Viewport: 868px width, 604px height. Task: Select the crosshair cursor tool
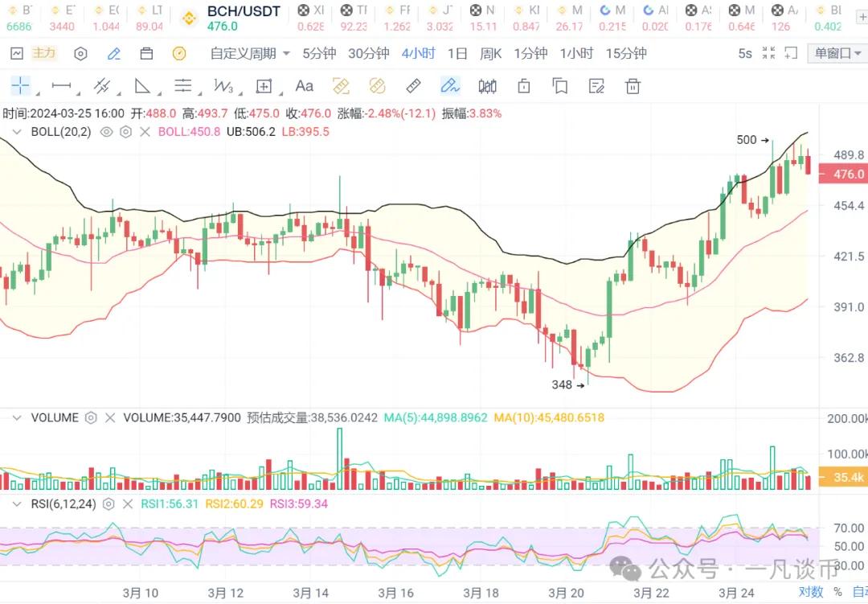(20, 86)
